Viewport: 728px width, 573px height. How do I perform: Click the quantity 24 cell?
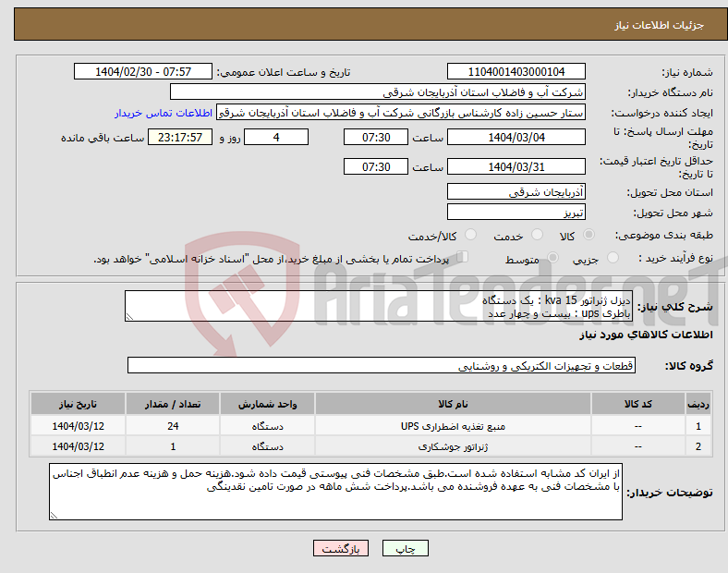click(173, 426)
